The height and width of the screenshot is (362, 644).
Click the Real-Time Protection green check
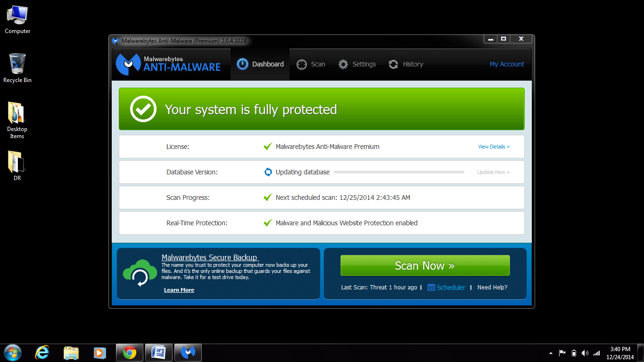click(268, 223)
